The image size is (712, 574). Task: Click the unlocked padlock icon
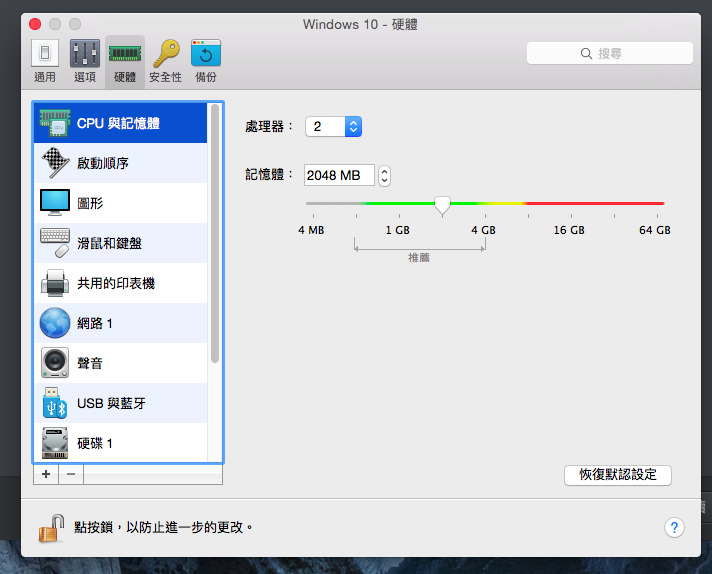point(51,528)
